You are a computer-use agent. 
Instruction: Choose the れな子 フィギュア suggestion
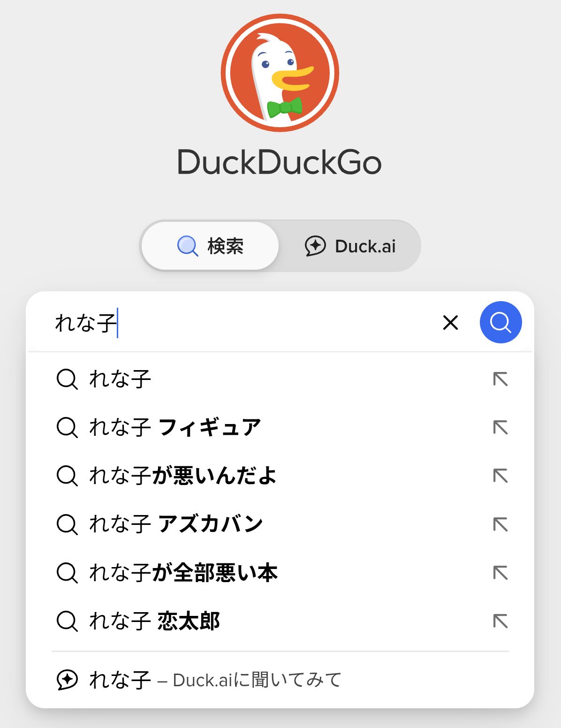coord(174,427)
